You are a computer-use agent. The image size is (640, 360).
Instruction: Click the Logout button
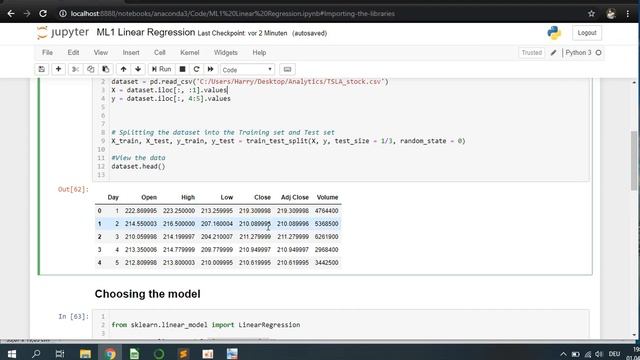[587, 33]
